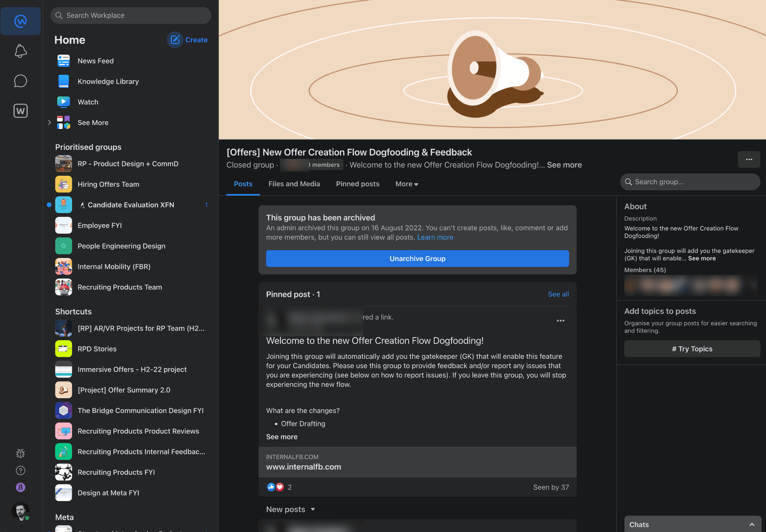Open Candidate Evaluation XFN group icon
The height and width of the screenshot is (532, 766).
click(64, 205)
